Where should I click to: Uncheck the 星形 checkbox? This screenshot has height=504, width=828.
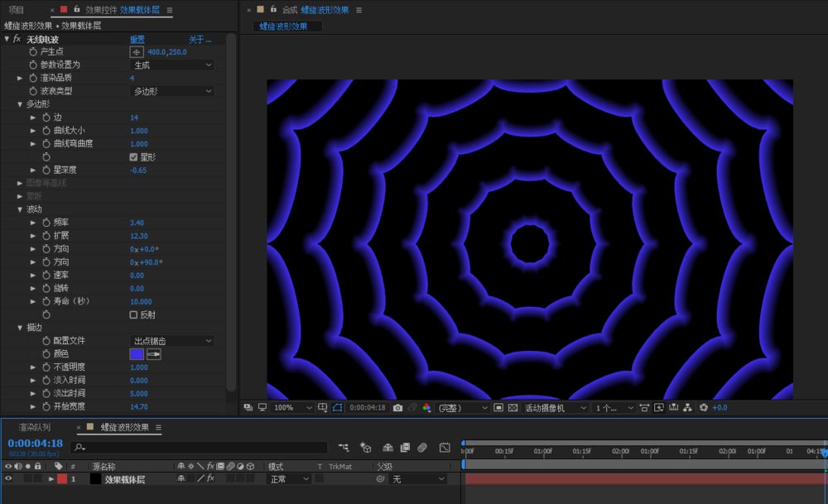coord(134,157)
